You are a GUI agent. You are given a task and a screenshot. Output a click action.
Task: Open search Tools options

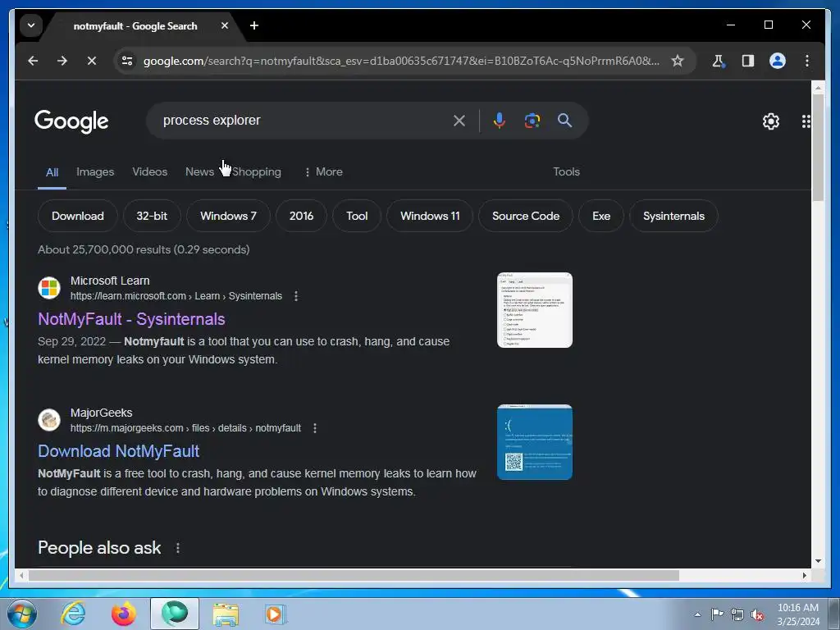coord(566,172)
